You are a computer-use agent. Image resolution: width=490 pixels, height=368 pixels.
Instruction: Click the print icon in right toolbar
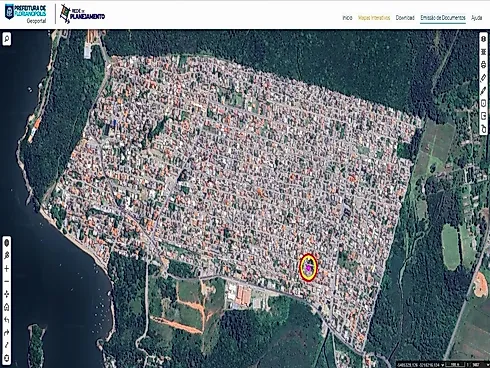[484, 65]
